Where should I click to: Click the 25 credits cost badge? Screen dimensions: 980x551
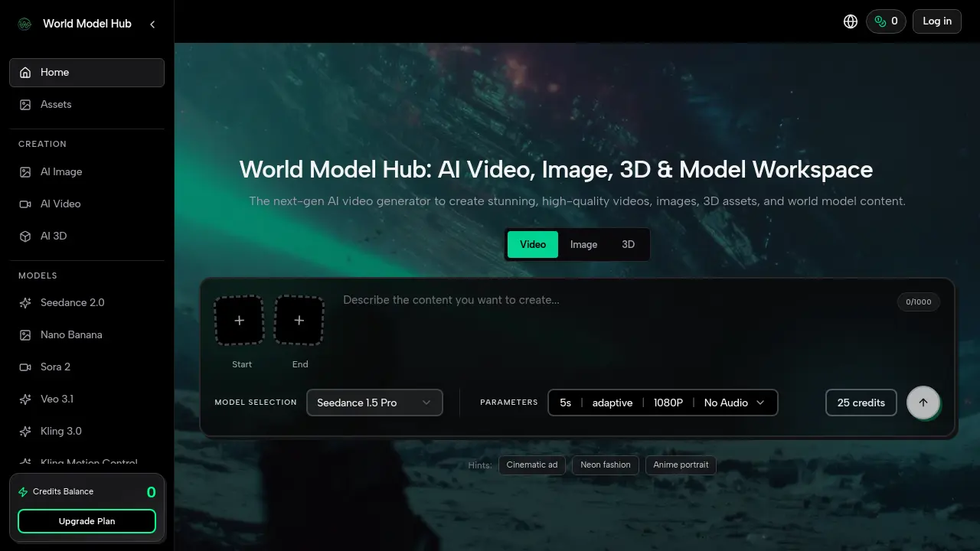pos(861,403)
